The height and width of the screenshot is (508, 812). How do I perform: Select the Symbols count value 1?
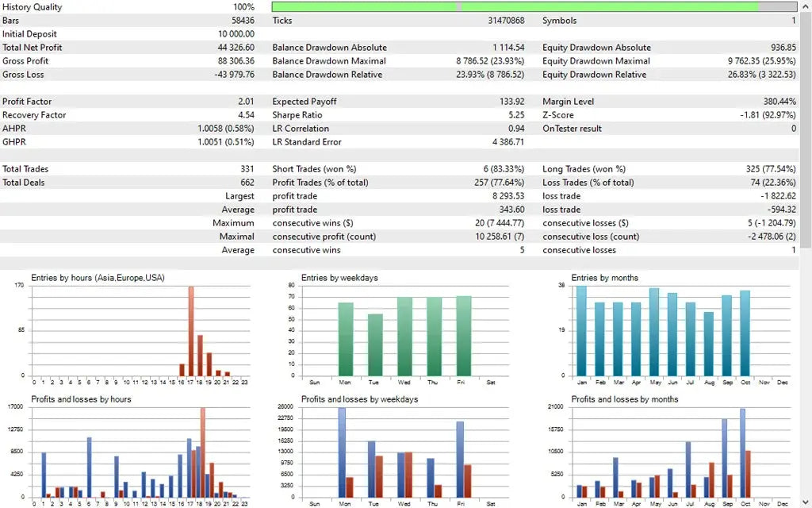tap(793, 20)
